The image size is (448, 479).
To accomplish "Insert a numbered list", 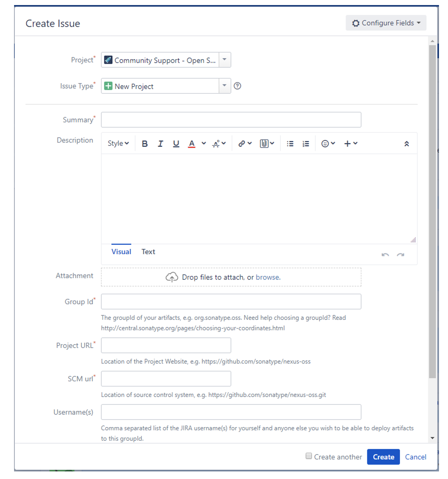I will click(x=306, y=144).
